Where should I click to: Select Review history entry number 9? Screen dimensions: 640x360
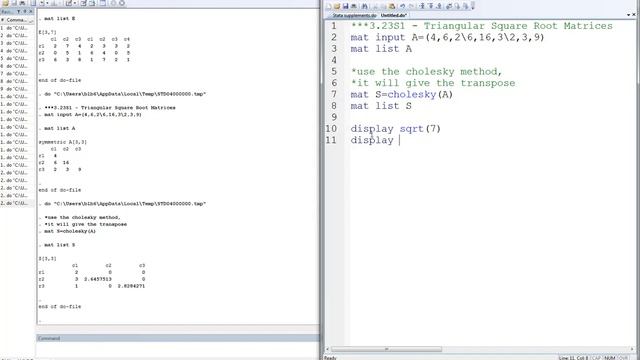17,89
